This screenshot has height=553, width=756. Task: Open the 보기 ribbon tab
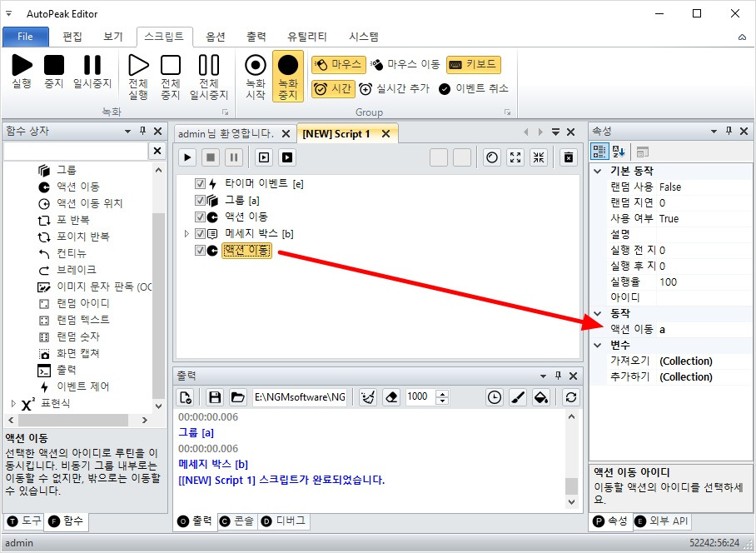113,37
